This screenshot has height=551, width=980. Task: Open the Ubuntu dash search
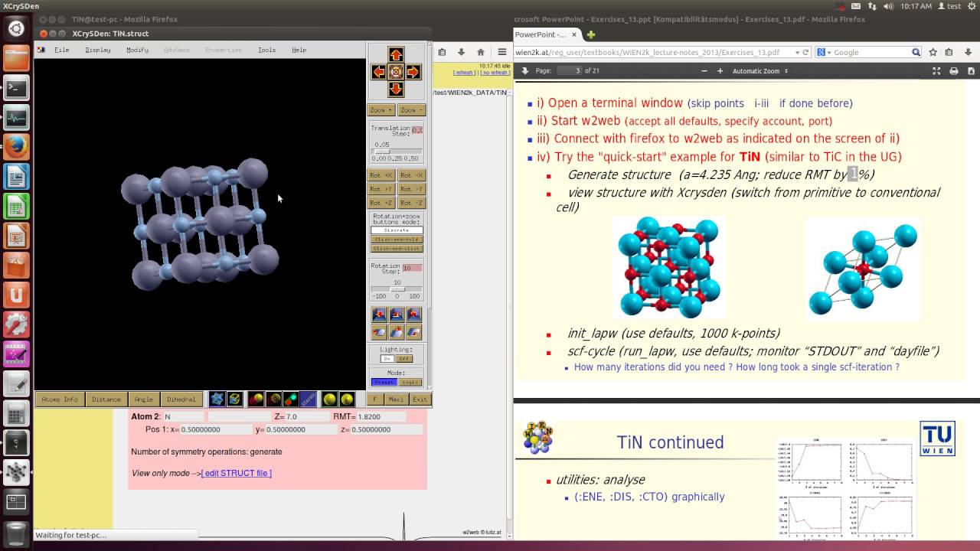click(x=17, y=30)
